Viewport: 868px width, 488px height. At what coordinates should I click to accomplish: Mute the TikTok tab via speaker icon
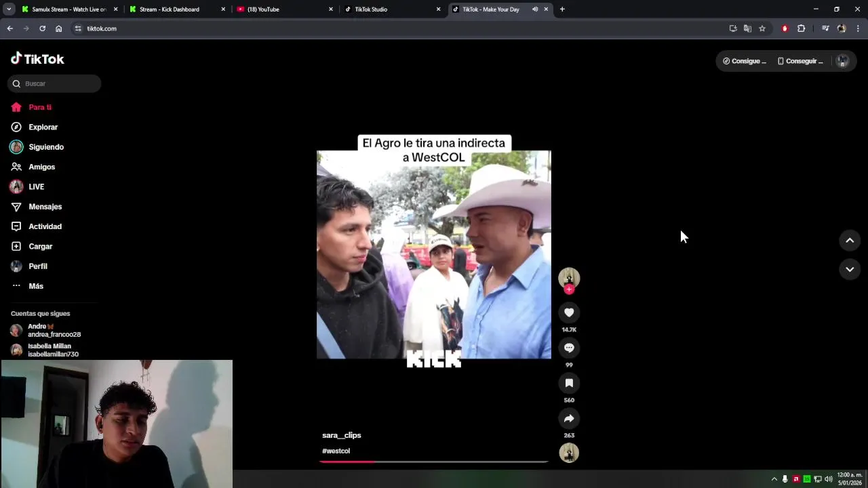[x=534, y=9]
